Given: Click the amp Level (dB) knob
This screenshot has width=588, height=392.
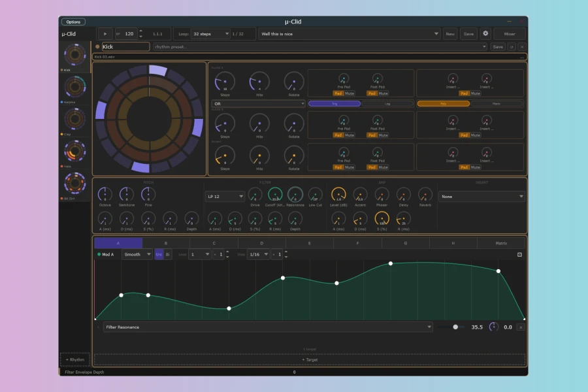Looking at the screenshot, I should tap(338, 194).
